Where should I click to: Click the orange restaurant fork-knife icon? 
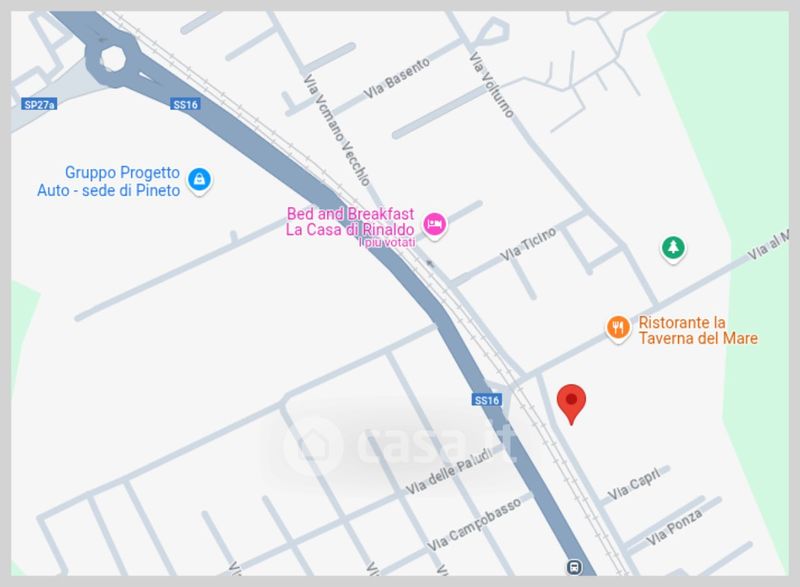click(x=618, y=327)
